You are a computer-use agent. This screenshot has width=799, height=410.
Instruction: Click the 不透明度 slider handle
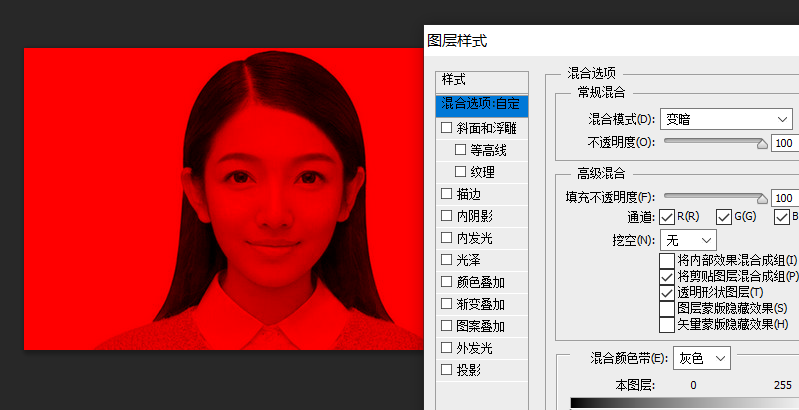coord(762,144)
